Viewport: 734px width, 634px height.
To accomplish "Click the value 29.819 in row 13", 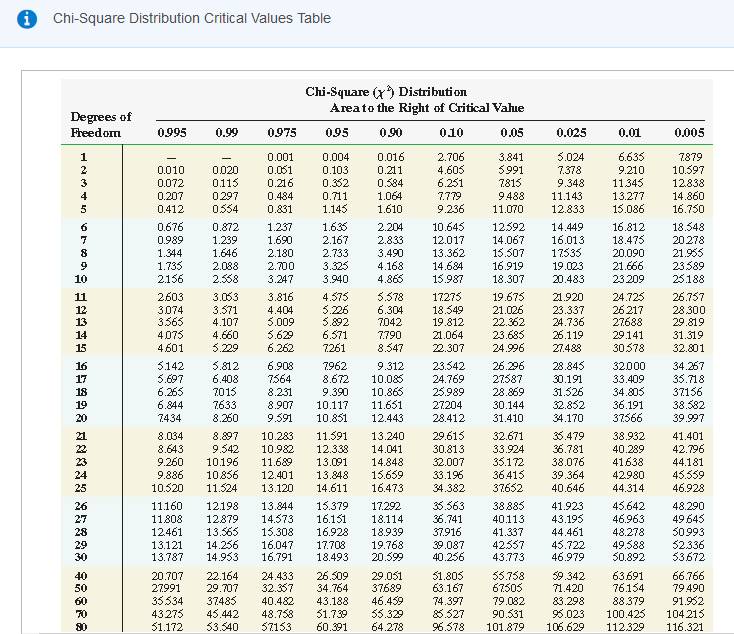I will point(688,322).
